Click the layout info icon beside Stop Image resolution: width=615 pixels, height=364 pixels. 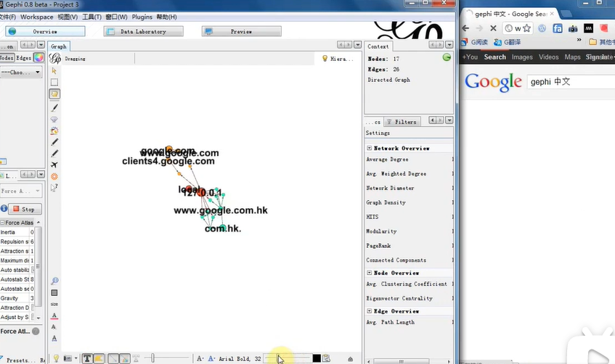click(x=4, y=208)
